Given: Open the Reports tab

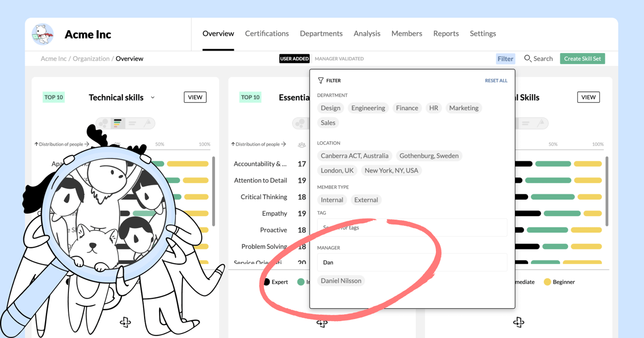Looking at the screenshot, I should (x=446, y=34).
